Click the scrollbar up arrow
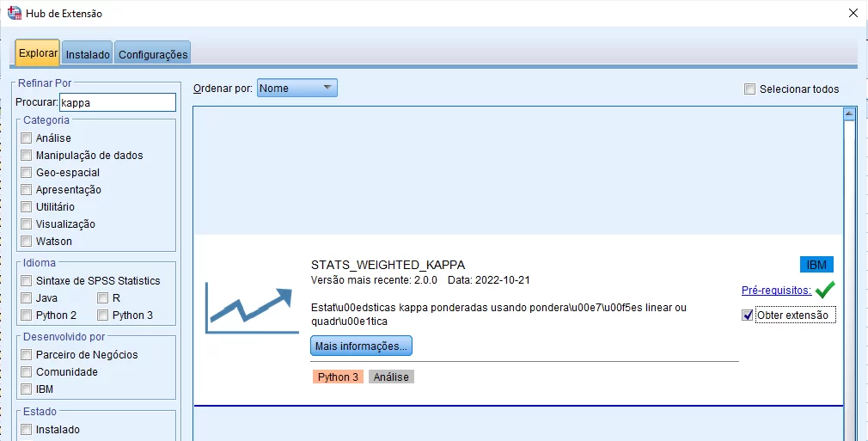This screenshot has width=868, height=441. point(849,114)
